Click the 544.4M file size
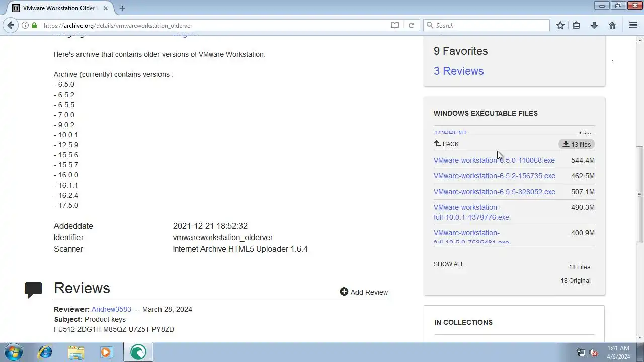 coord(583,160)
